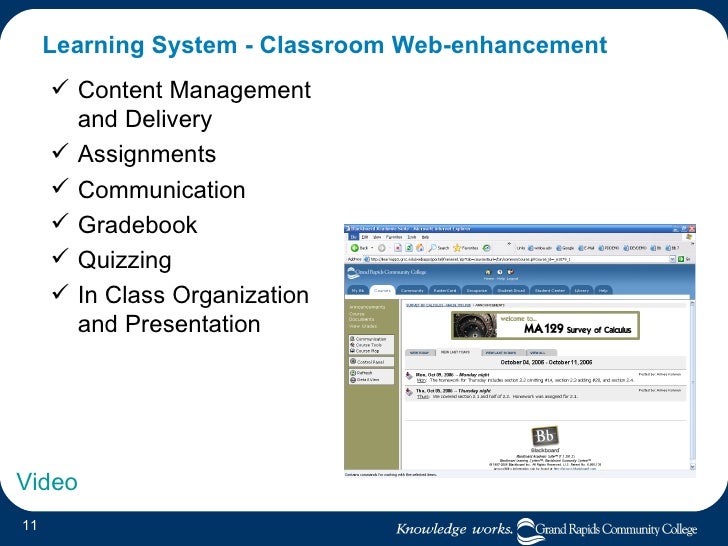Click the Survey of Calculus breadcrumb link

[x=438, y=305]
